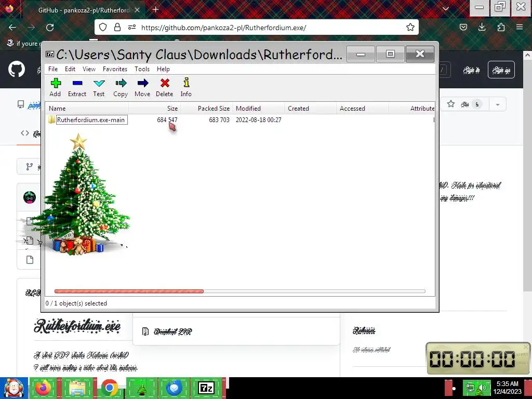Click the 7-Zip taskbar icon

(206, 388)
